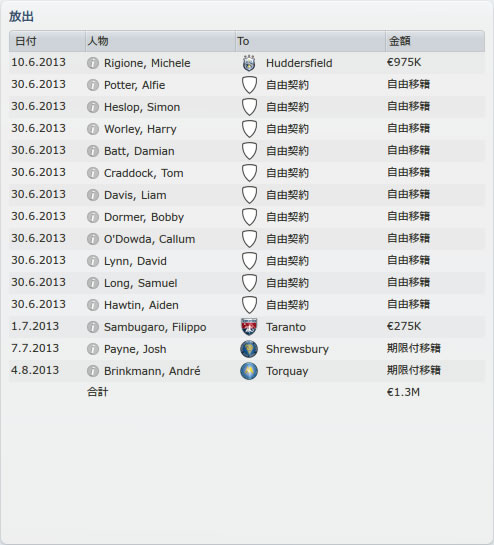Screen dimensions: 494x545
Task: Open player Worley, Harry
Action: pyautogui.click(x=140, y=129)
